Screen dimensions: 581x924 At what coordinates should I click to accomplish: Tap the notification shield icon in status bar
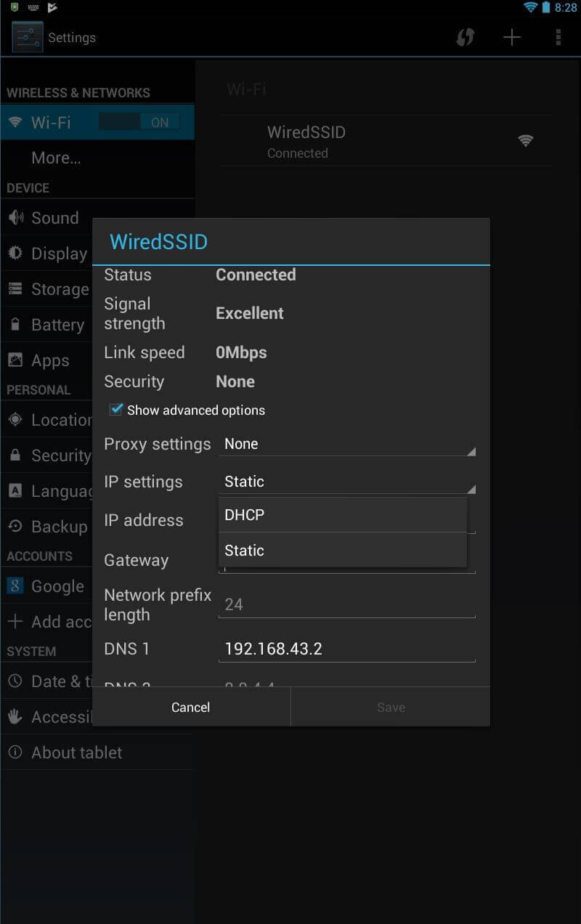click(15, 7)
